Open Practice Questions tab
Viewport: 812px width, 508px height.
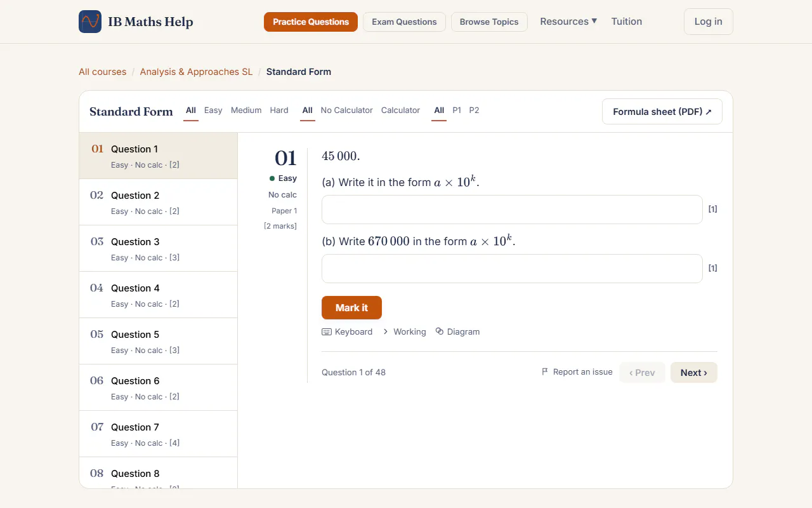(311, 22)
